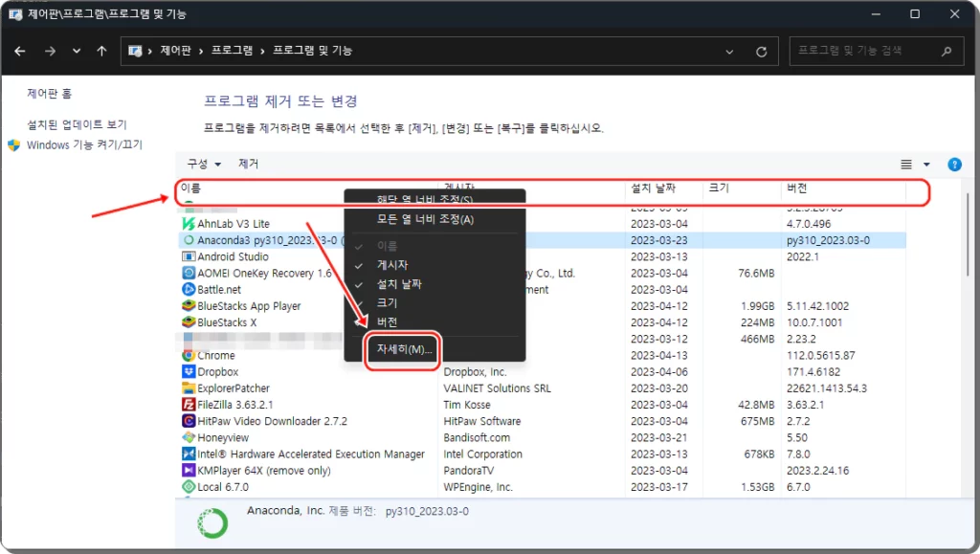Click publisher VALINET Solutions SRL

point(498,388)
